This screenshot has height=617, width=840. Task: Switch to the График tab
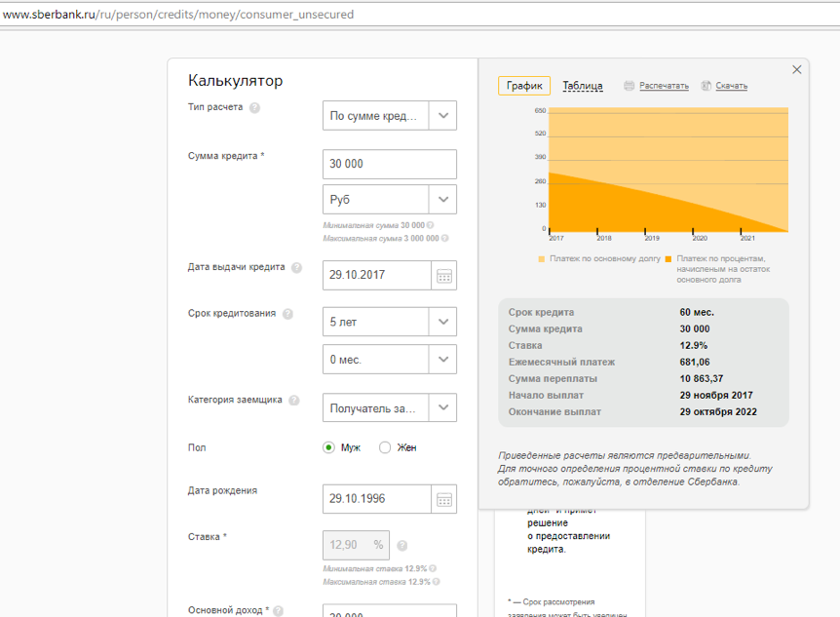pos(524,86)
